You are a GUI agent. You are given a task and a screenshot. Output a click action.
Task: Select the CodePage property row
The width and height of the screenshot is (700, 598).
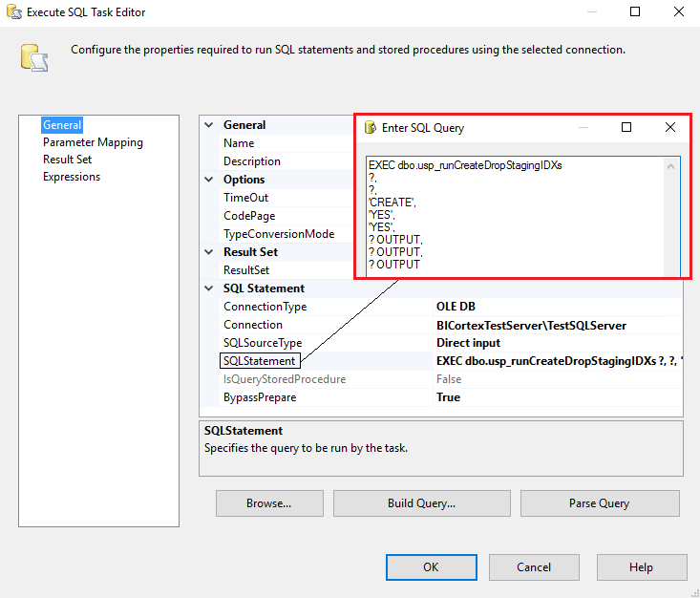(286, 216)
